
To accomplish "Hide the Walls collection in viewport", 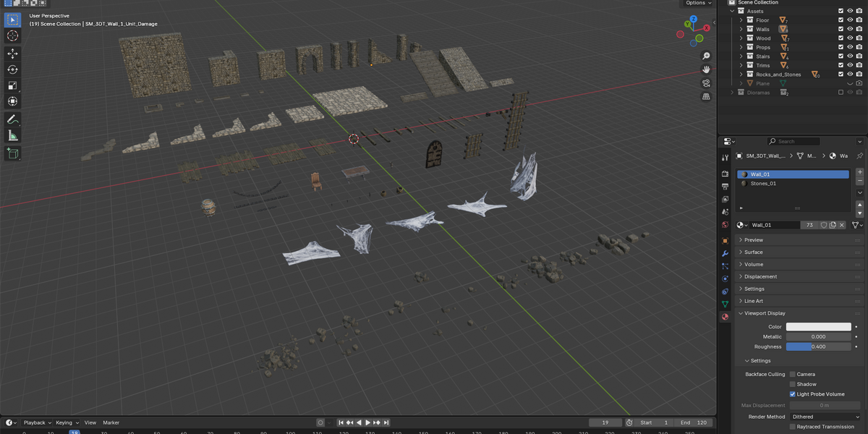I will pos(850,29).
